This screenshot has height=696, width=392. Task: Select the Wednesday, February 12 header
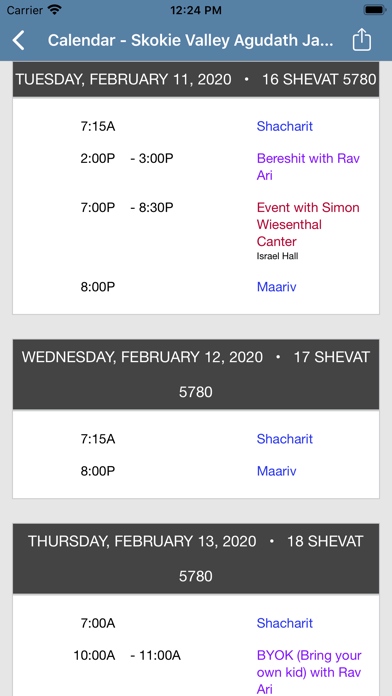pyautogui.click(x=196, y=374)
